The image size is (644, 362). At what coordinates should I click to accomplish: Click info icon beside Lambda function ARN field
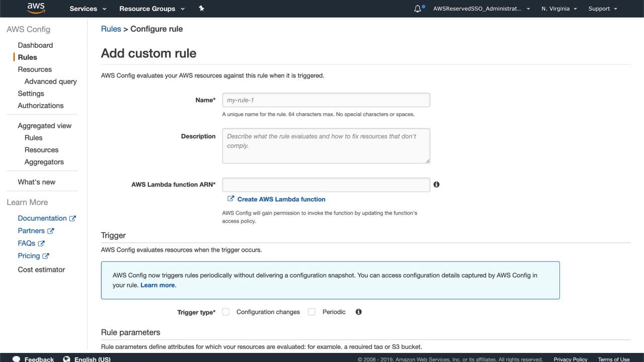(x=436, y=185)
